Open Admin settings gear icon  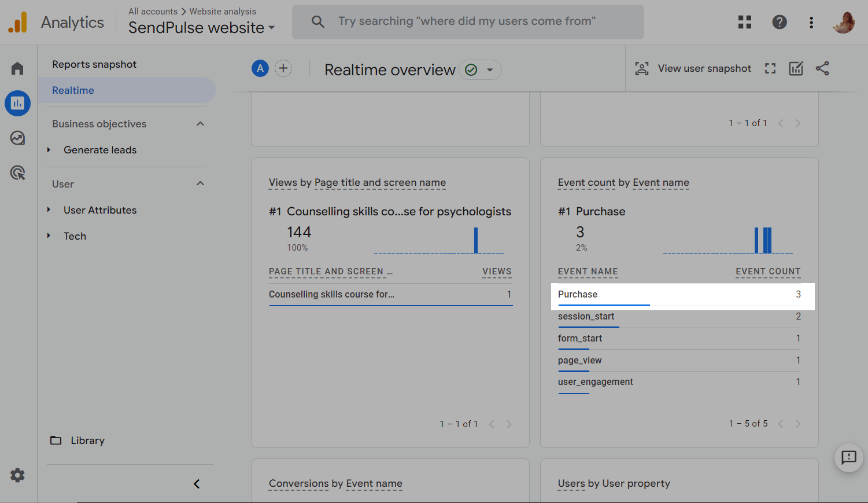point(17,475)
